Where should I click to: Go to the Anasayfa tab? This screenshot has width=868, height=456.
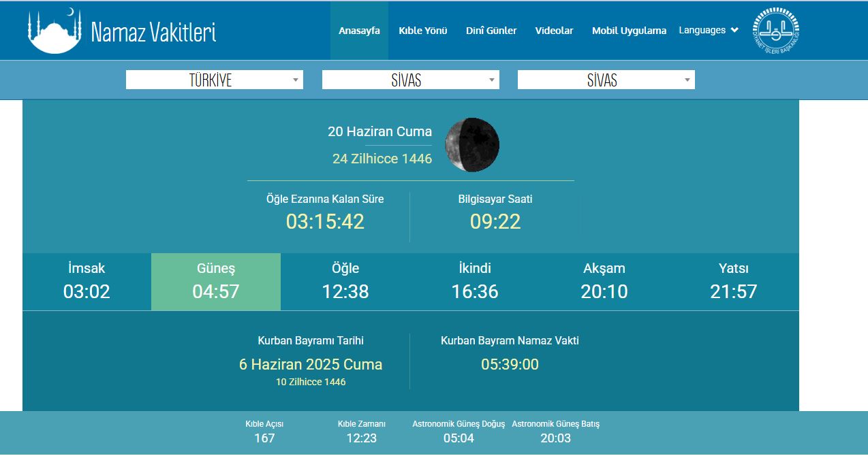tap(359, 31)
